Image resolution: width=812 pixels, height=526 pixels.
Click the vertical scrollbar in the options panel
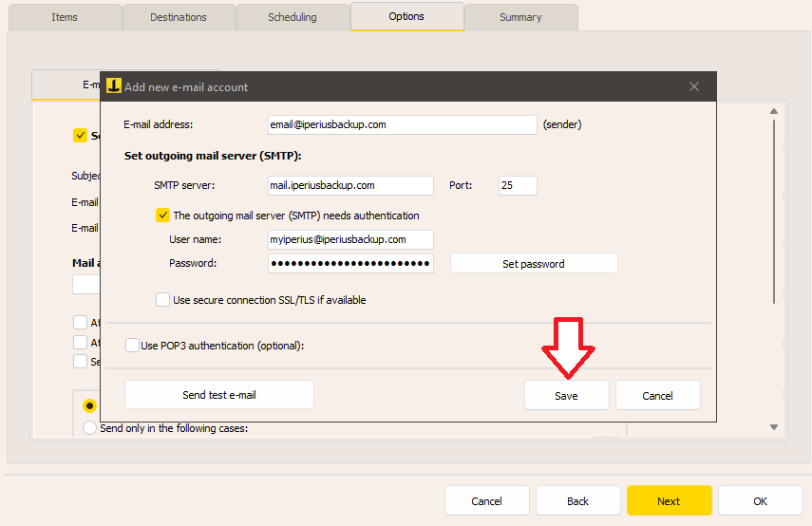(774, 213)
